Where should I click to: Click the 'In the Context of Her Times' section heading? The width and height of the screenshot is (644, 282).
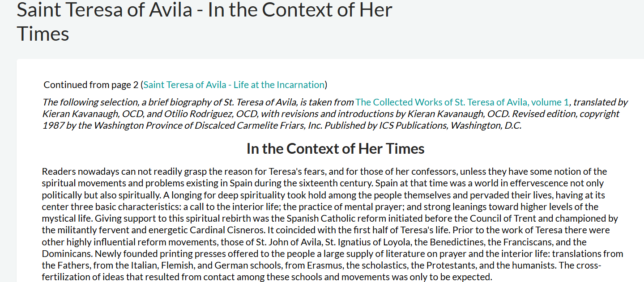click(x=335, y=148)
